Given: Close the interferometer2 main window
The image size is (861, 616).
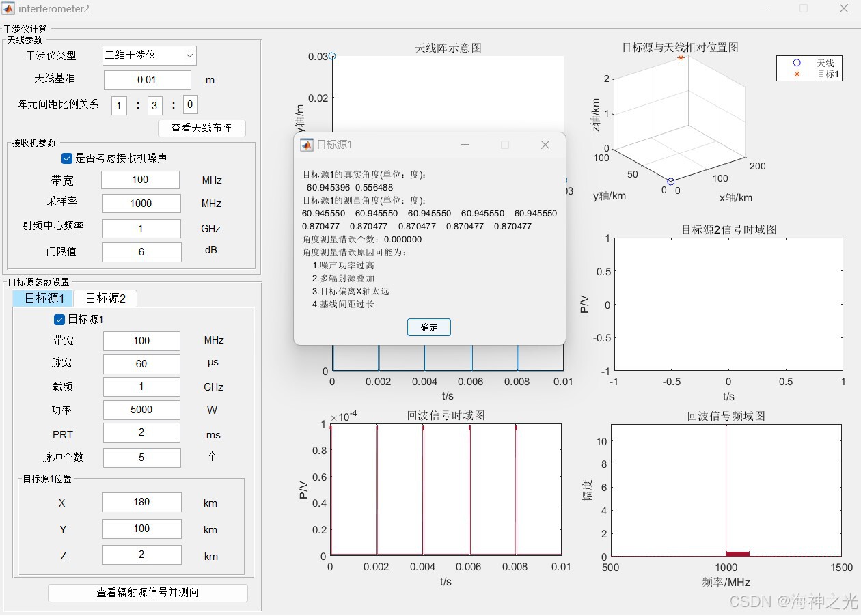Looking at the screenshot, I should click(x=844, y=9).
